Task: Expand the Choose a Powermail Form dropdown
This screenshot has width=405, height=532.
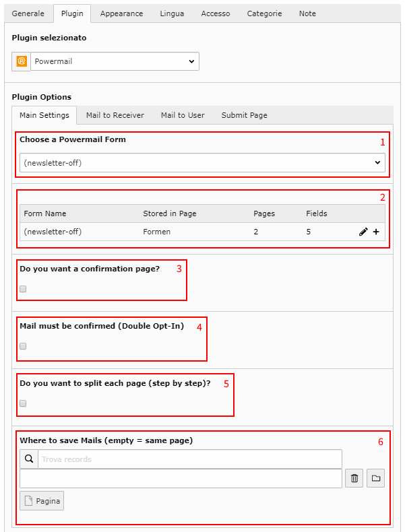Action: tap(202, 162)
